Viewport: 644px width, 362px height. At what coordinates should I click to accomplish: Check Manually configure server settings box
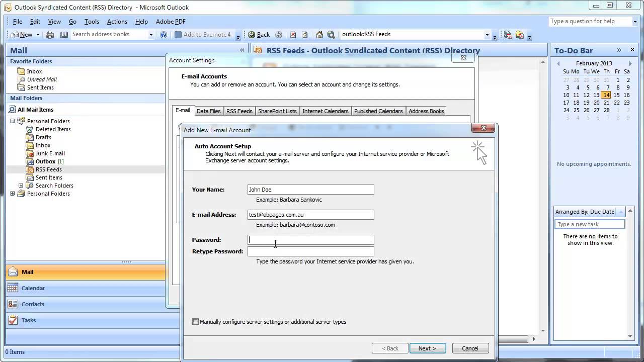[196, 322]
